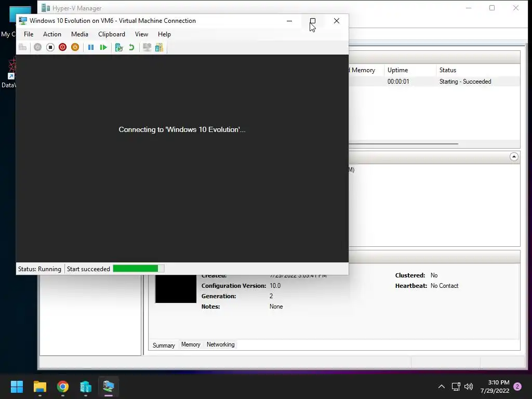Screen dimensions: 532x399
Task: Maximize the Virtual Machine Connection window
Action: click(x=313, y=21)
